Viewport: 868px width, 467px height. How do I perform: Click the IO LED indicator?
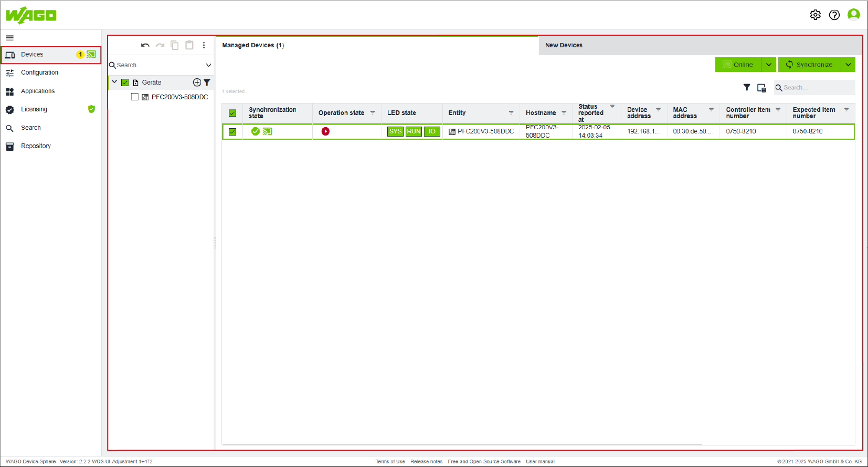(x=432, y=131)
